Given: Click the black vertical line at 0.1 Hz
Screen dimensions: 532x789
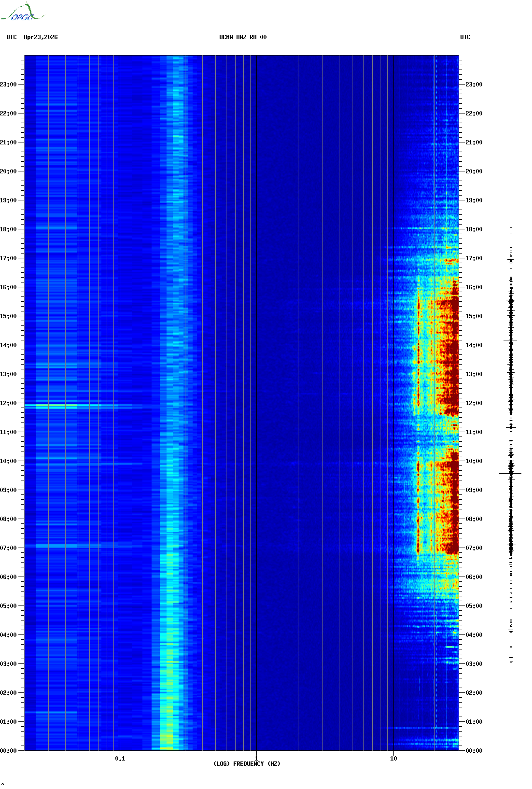Looking at the screenshot, I should (x=120, y=338).
